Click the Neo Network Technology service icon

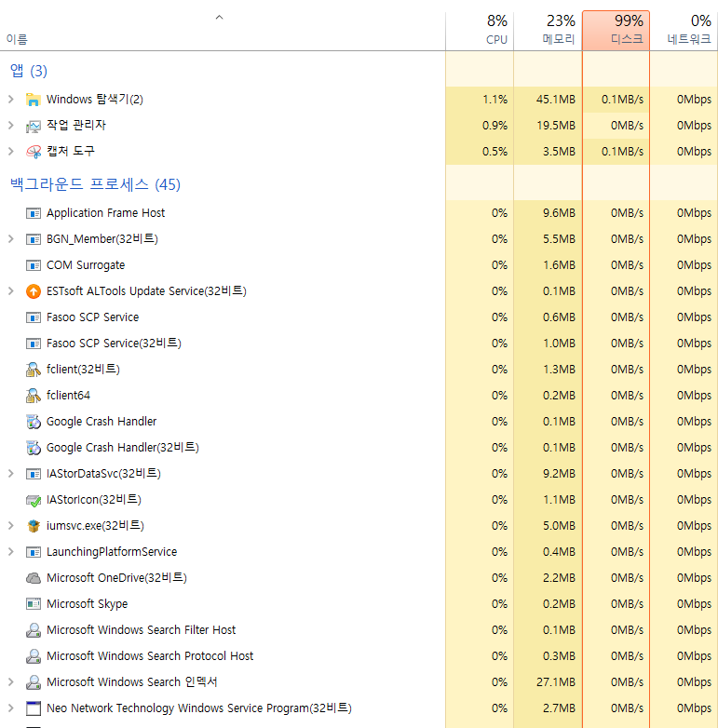[x=33, y=708]
